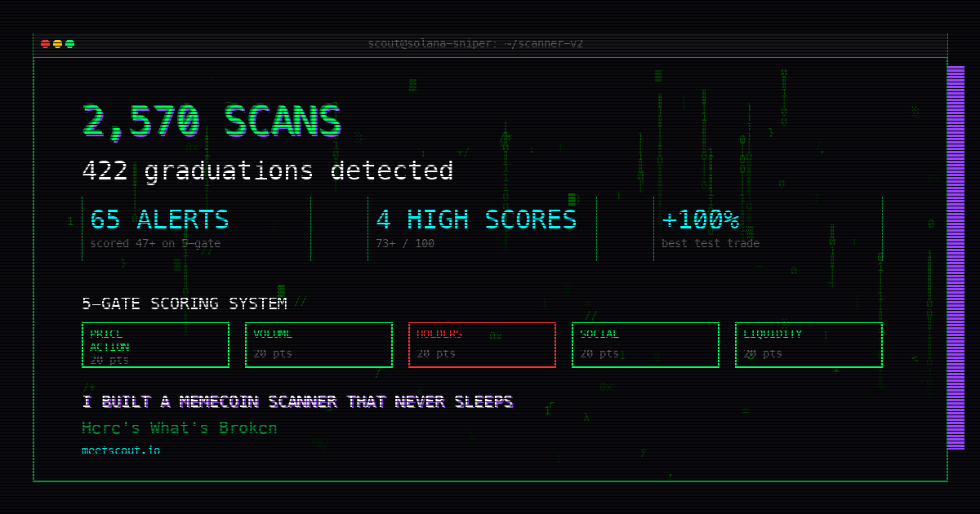Toggle the green traffic light dot
The height and width of the screenshot is (514, 980).
pos(69,42)
